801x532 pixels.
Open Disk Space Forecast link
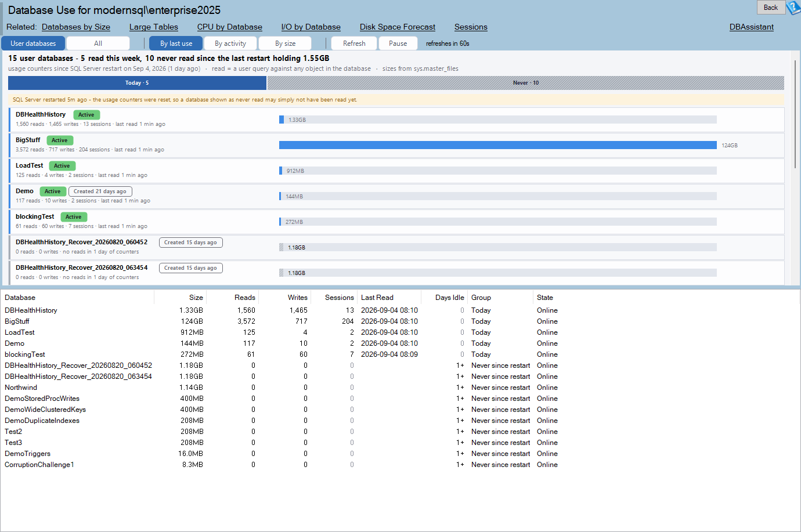tap(398, 27)
